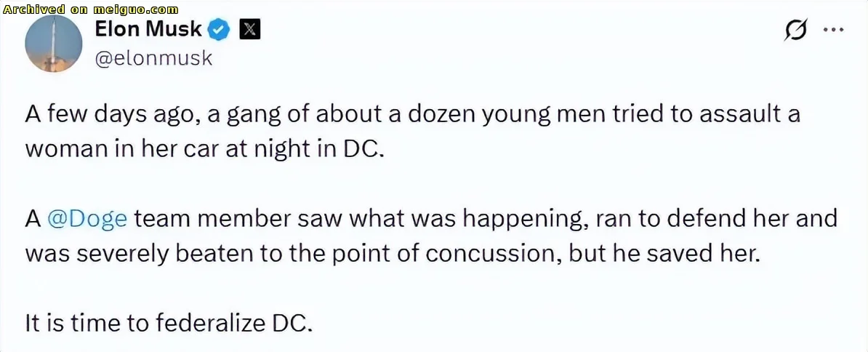Click the line starting 'A few days ago'
The height and width of the screenshot is (352, 868).
pyautogui.click(x=414, y=117)
